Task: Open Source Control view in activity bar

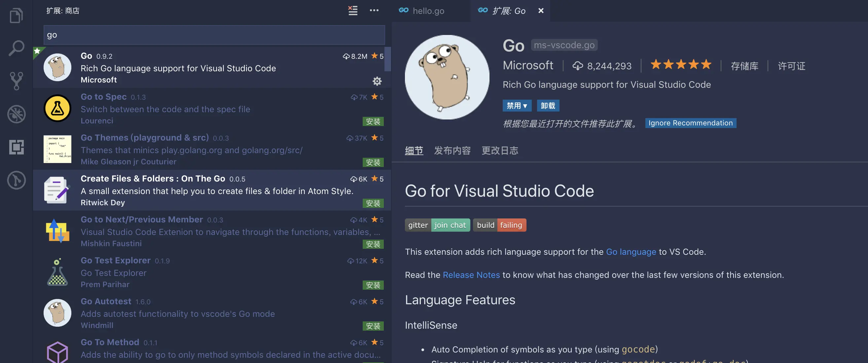Action: click(x=16, y=81)
